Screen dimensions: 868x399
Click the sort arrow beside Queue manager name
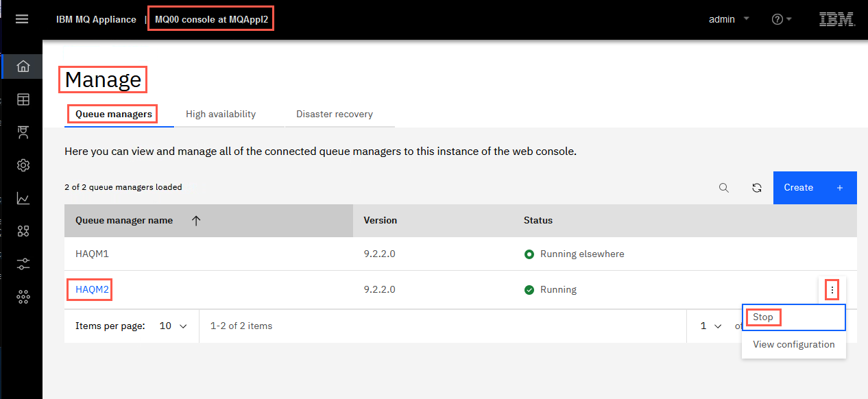[196, 221]
